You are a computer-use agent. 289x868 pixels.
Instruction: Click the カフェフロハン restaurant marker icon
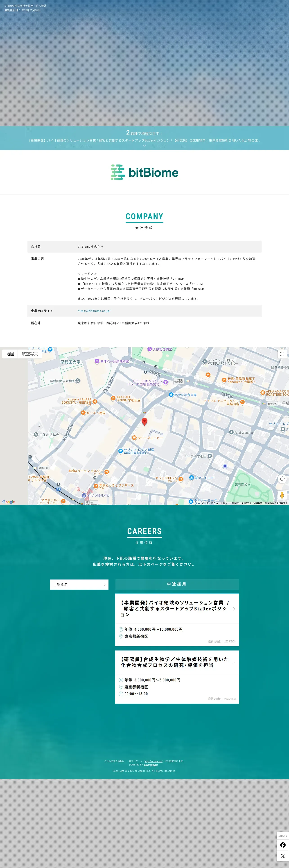pos(181,479)
